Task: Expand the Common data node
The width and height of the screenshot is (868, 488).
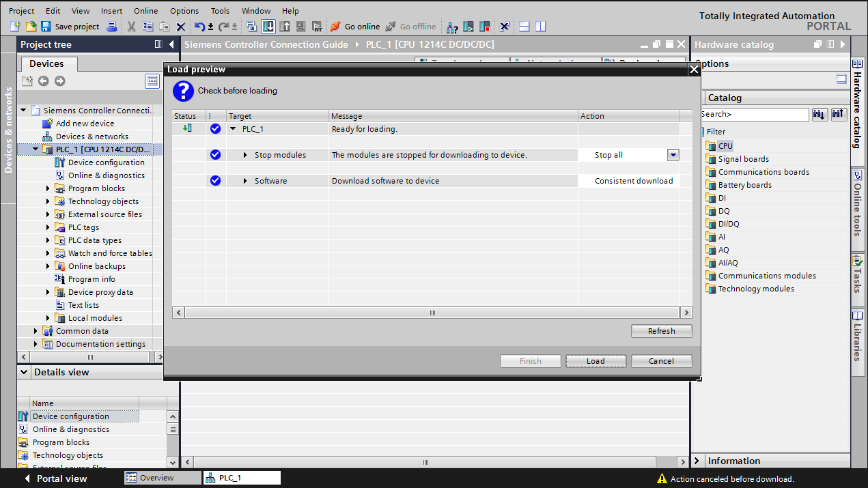Action: 36,331
